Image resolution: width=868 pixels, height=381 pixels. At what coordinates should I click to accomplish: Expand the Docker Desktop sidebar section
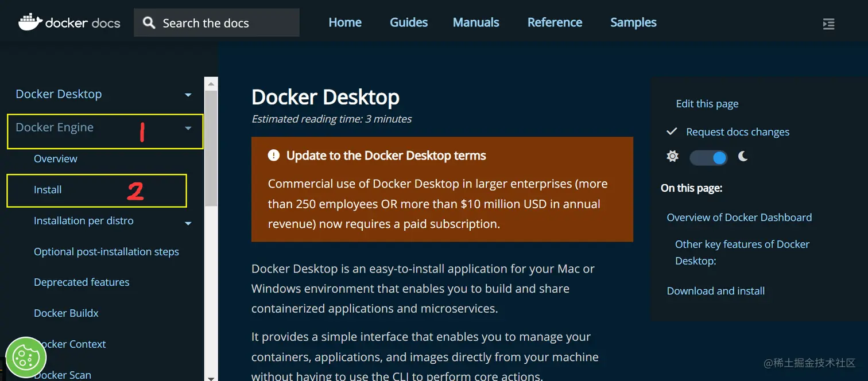(188, 95)
